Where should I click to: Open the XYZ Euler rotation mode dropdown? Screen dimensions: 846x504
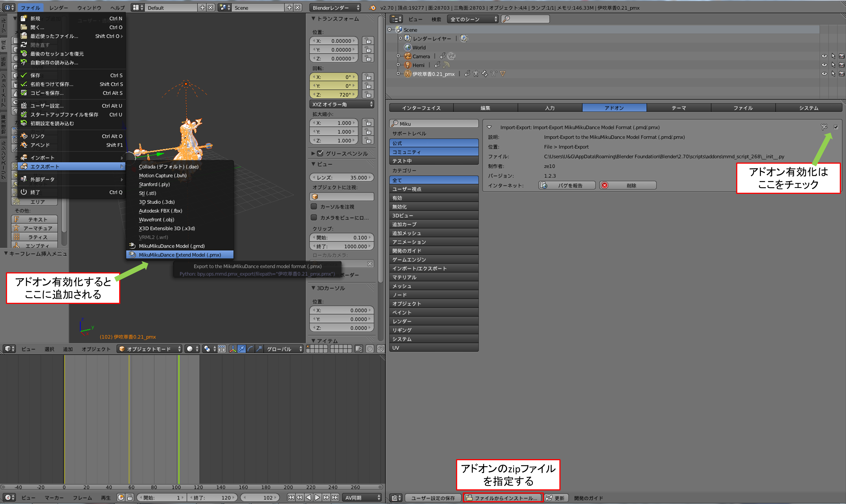coord(342,104)
